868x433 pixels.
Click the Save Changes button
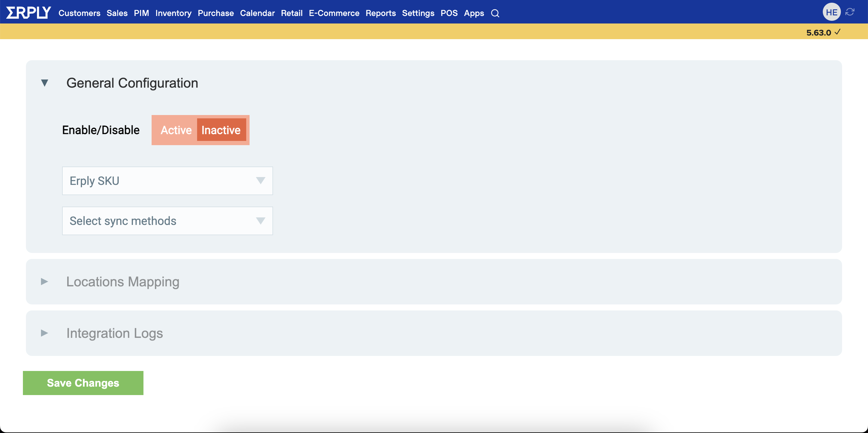[83, 383]
